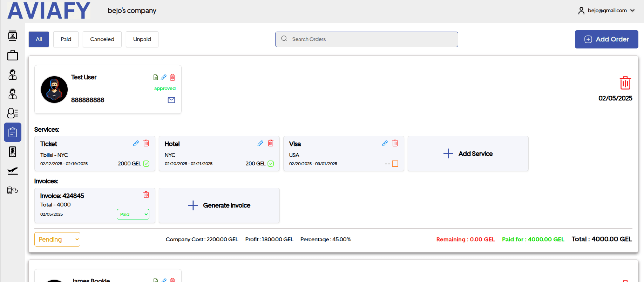
Task: Toggle the Hotel 200 GEL paid checkbox
Action: coord(271,164)
